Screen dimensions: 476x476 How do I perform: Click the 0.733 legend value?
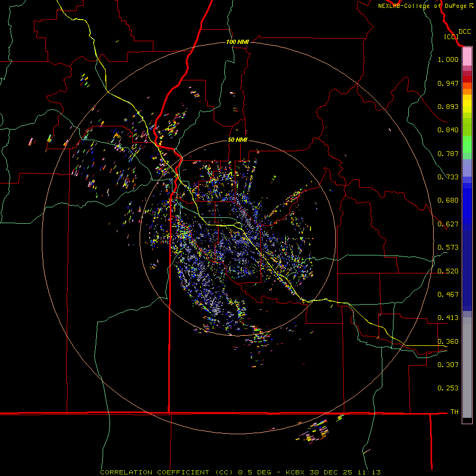(448, 177)
